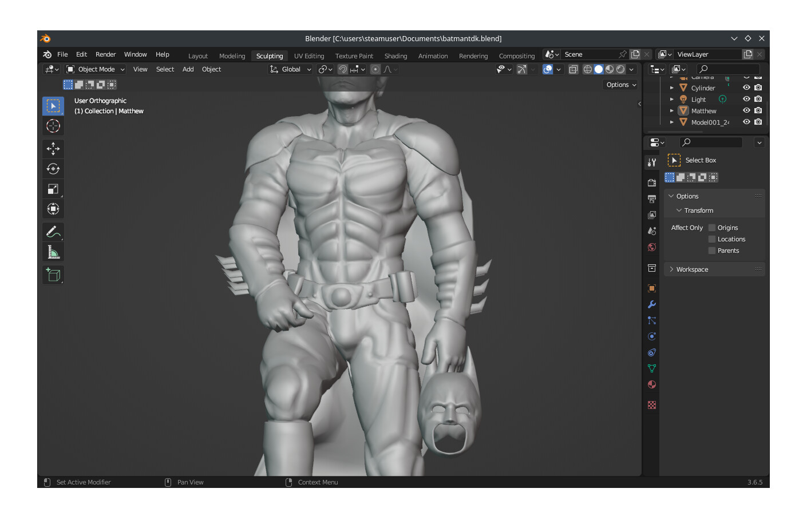Screen dimensions: 807x532
Task: Select the Select Box tool in left toolbar
Action: 53,106
